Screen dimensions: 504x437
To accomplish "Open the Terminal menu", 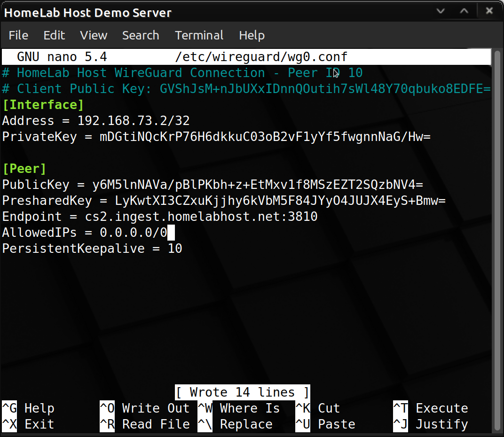I will point(200,35).
